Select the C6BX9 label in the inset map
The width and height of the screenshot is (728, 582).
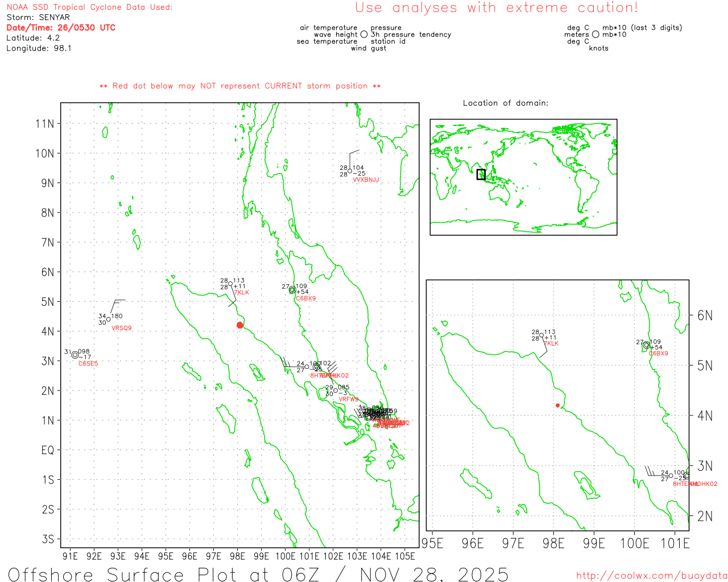pos(659,354)
